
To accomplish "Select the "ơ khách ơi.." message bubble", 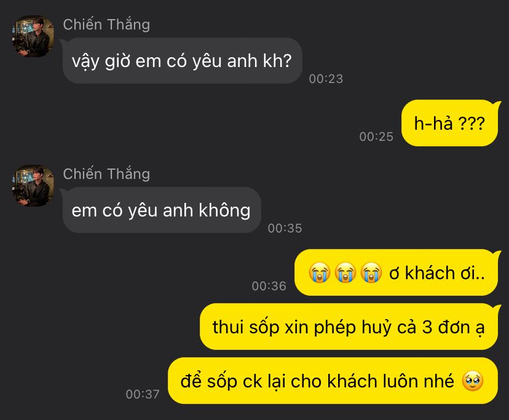I will [396, 272].
